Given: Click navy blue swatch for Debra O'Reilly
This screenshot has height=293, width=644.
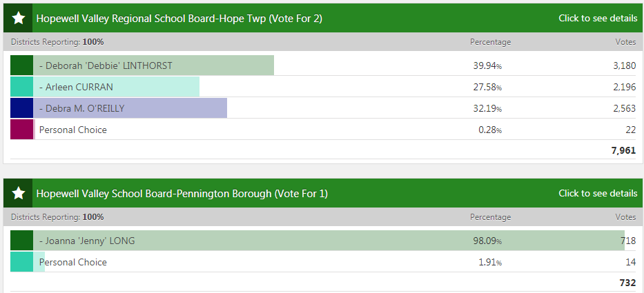Looking at the screenshot, I should point(22,108).
